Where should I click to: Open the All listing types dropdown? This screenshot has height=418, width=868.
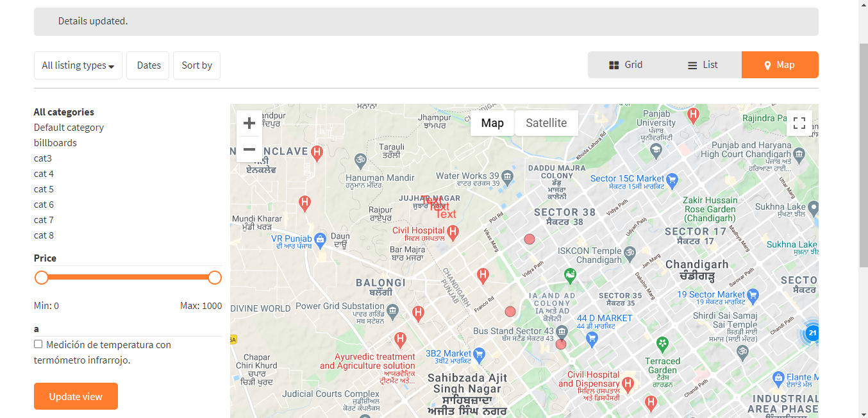pos(78,65)
